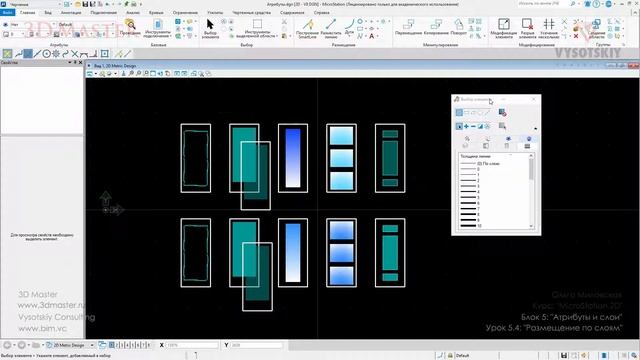The width and height of the screenshot is (640, 360).
Task: Click the line weight list scrollbar thumb
Action: point(531,169)
